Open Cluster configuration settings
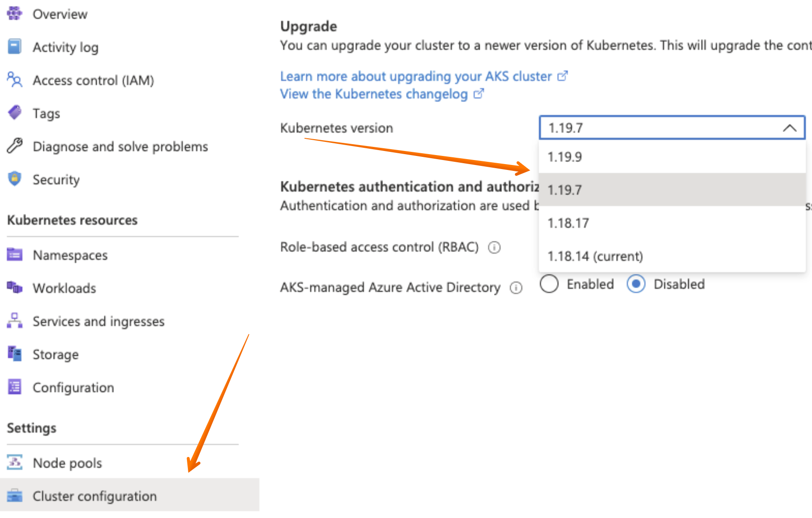The height and width of the screenshot is (518, 812). point(94,496)
